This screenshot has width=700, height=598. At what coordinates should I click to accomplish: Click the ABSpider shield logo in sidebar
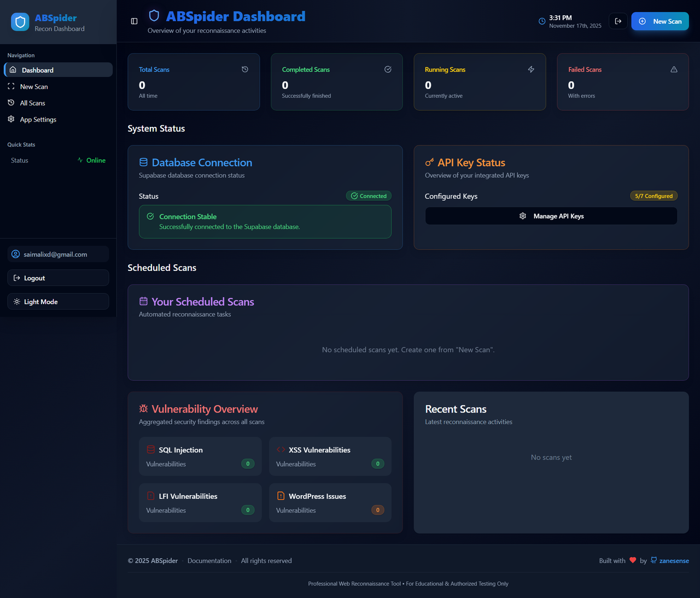tap(20, 22)
